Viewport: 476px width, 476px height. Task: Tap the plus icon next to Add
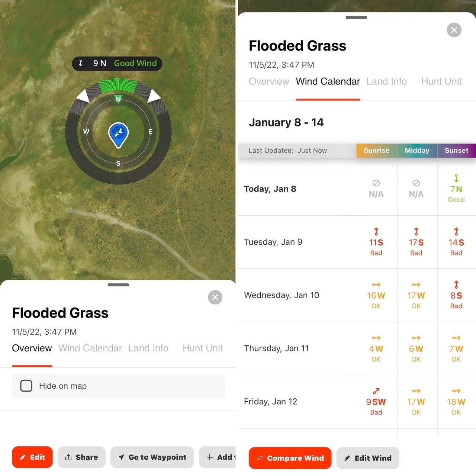(210, 457)
